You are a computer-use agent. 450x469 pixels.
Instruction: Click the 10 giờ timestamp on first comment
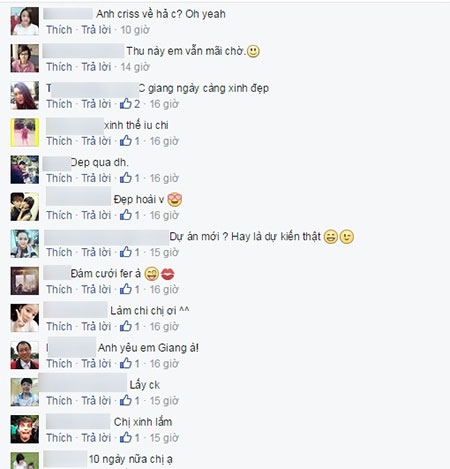tap(135, 30)
